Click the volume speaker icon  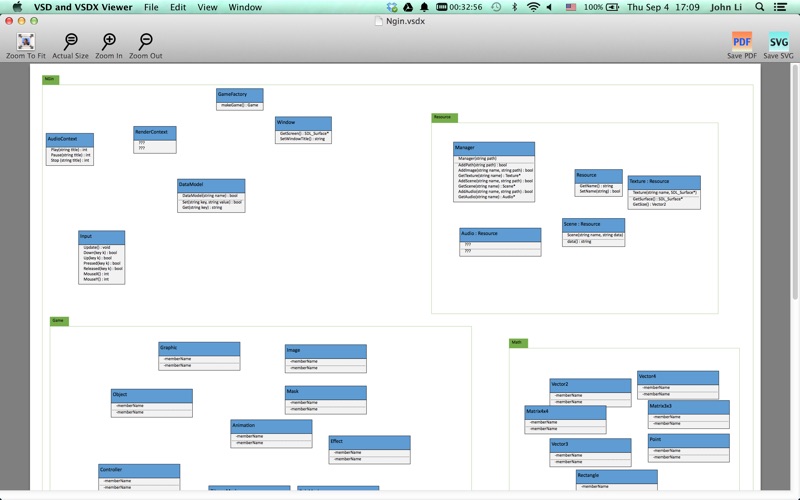click(549, 7)
